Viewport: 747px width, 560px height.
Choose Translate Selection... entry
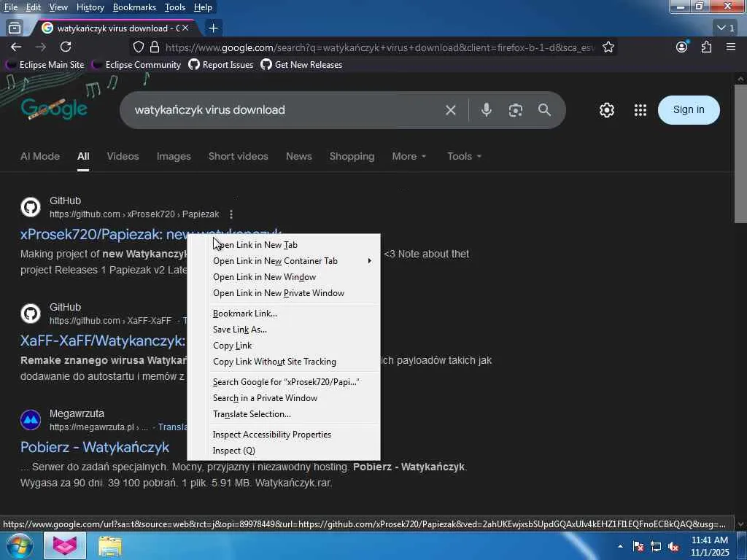(284, 414)
